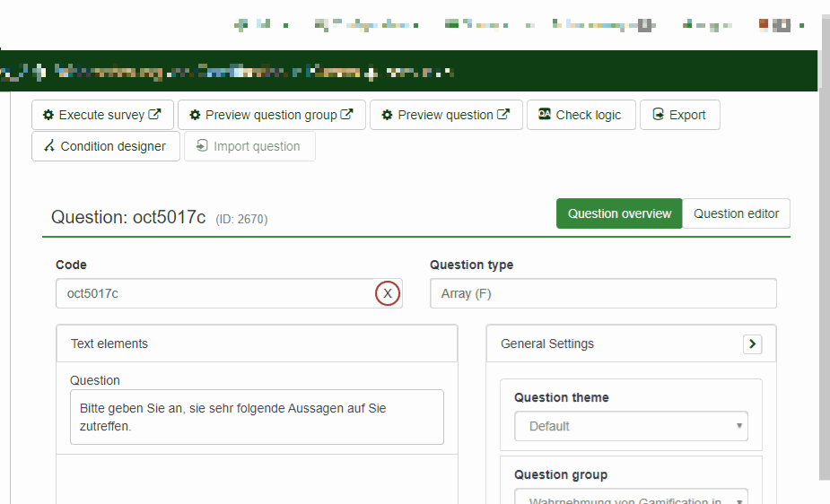Click the Execute survey button
The width and height of the screenshot is (830, 504).
[102, 115]
